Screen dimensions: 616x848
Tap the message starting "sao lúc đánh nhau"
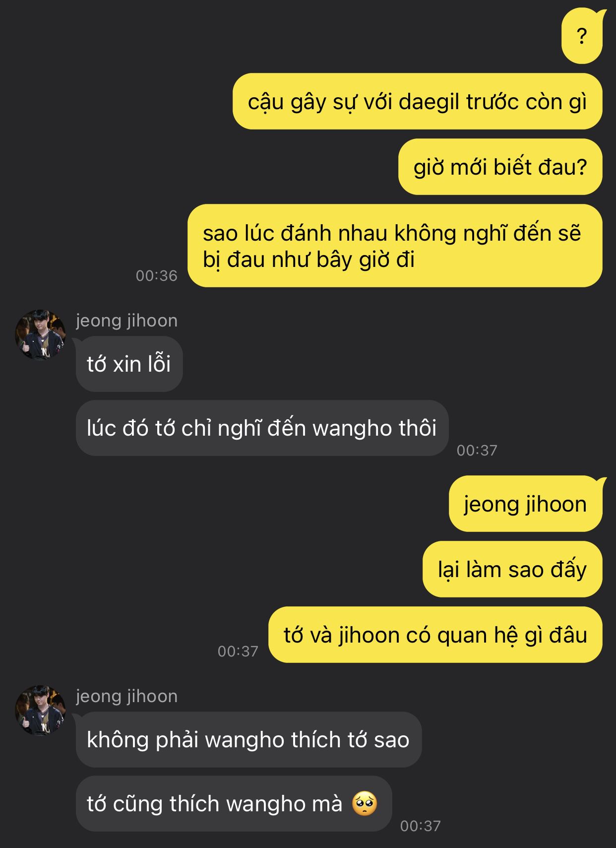tap(395, 246)
